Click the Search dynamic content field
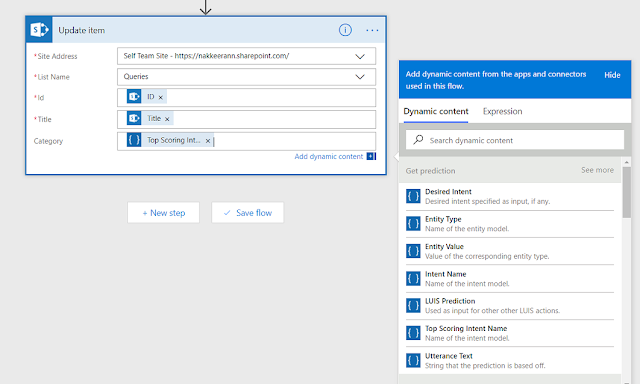The height and width of the screenshot is (384, 640). click(515, 140)
